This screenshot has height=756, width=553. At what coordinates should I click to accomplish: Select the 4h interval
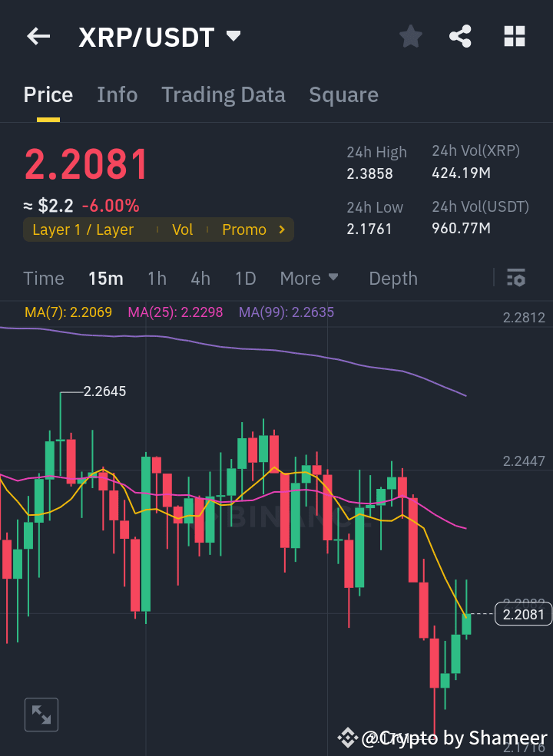point(200,279)
